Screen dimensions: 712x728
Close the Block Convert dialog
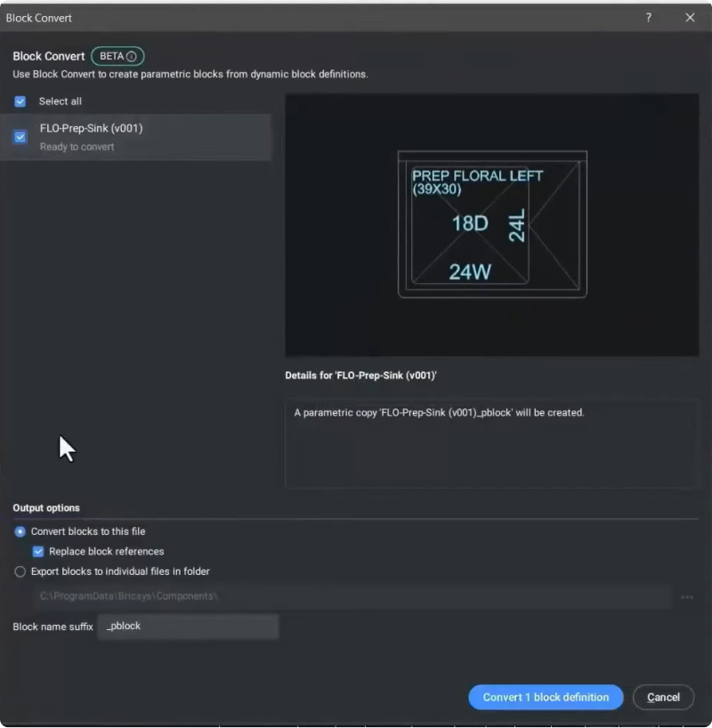point(691,18)
